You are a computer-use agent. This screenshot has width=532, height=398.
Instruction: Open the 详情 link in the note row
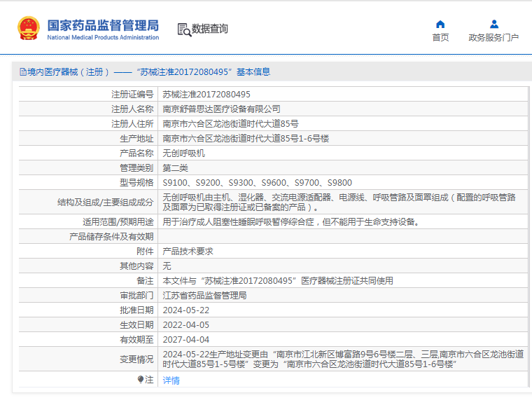coord(171,380)
